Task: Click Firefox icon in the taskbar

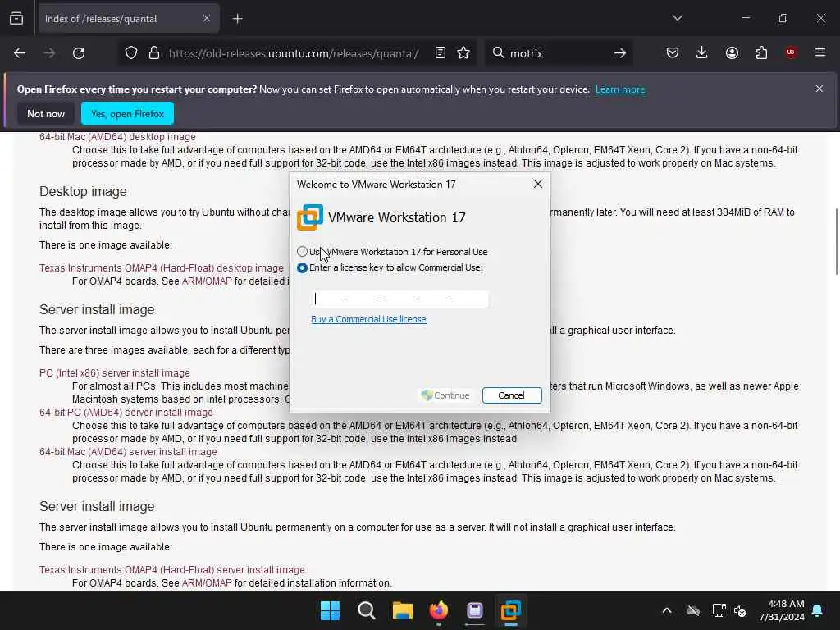Action: click(x=439, y=610)
